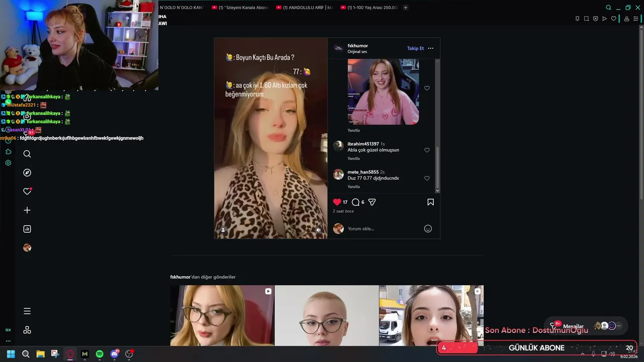Save the post with the bookmark icon

(431, 202)
